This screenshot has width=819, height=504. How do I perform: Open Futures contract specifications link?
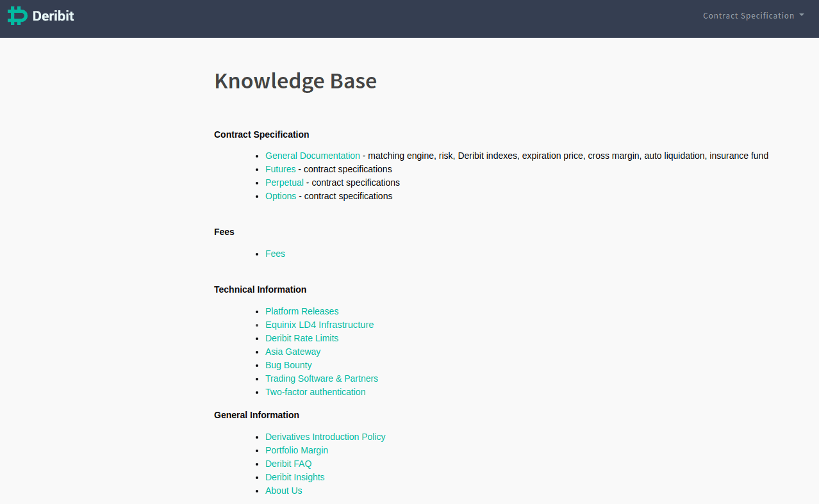pyautogui.click(x=281, y=169)
